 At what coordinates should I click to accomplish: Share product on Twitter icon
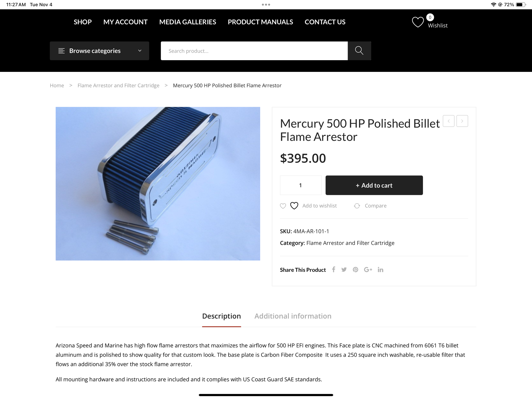point(344,270)
